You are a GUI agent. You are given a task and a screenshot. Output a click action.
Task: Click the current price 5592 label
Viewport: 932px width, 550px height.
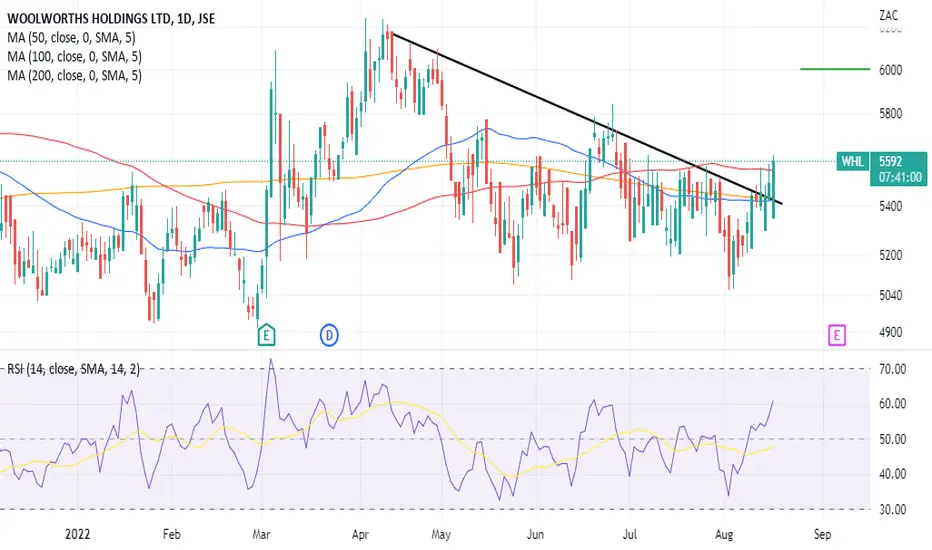(890, 161)
